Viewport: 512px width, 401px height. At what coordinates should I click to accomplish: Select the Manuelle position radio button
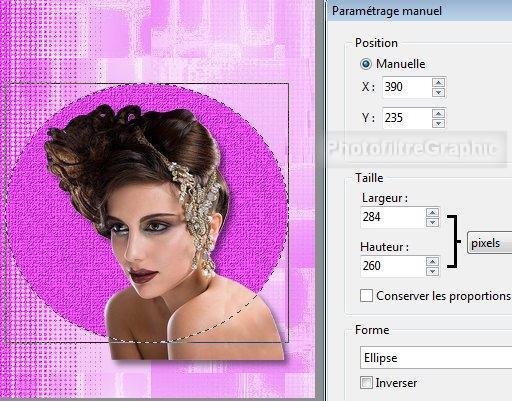point(366,64)
